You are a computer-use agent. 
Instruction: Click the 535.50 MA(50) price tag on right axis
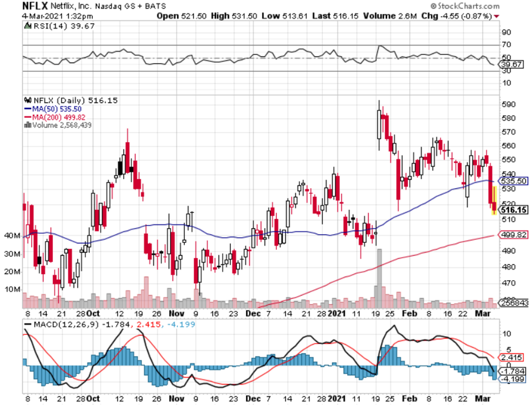click(513, 181)
